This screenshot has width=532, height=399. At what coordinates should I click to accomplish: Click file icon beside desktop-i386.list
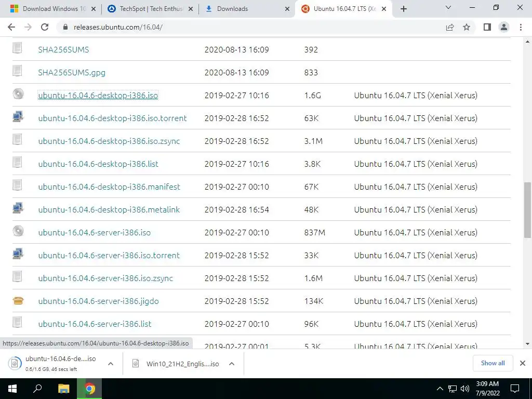(x=17, y=162)
